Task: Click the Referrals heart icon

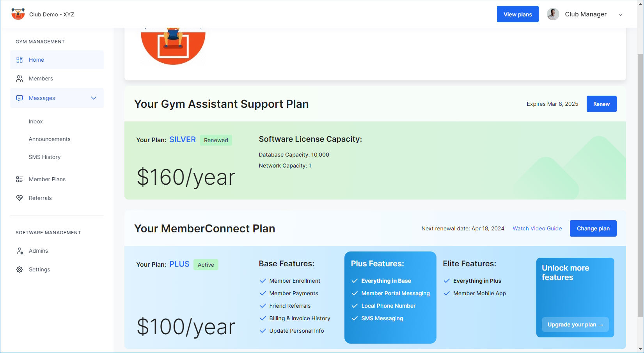Action: coord(19,198)
